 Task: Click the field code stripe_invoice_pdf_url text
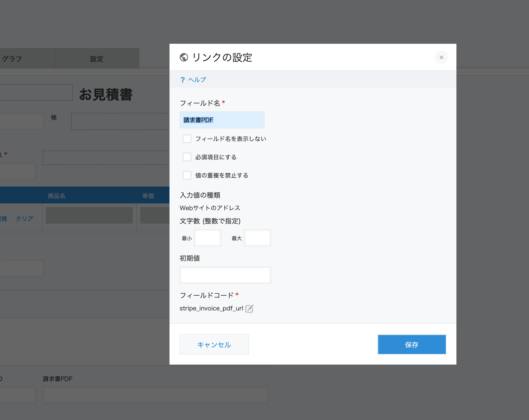(x=212, y=308)
